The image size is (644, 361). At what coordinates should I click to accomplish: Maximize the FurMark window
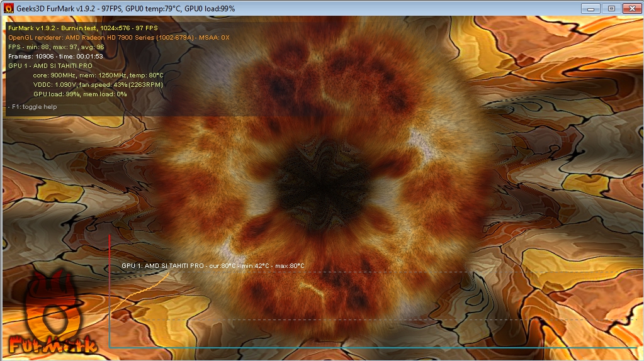click(611, 9)
